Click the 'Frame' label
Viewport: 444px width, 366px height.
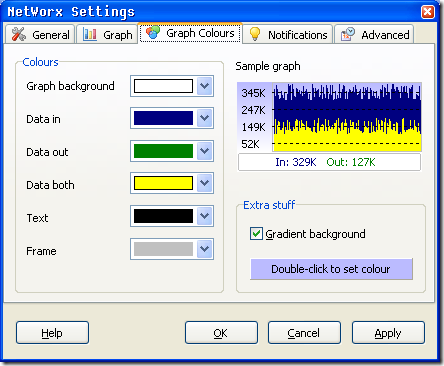[x=41, y=251]
